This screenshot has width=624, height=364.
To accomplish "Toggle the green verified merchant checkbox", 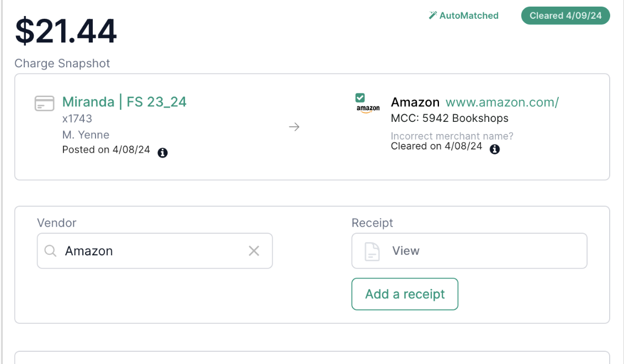I will [360, 98].
